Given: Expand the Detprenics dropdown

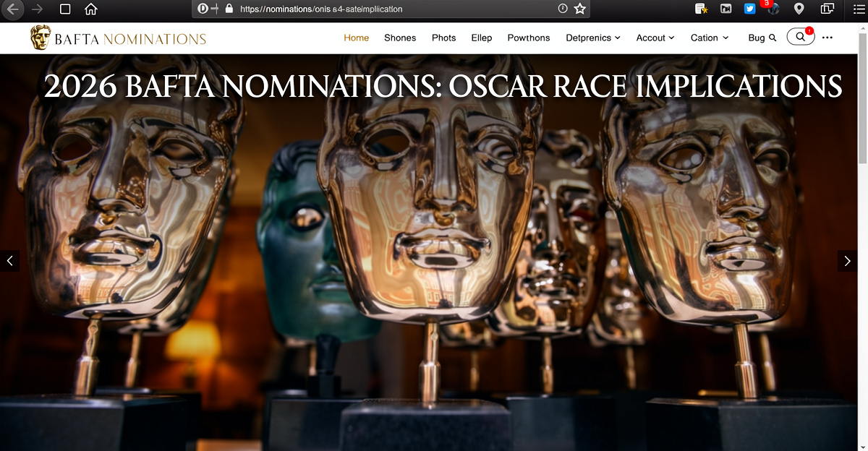Looking at the screenshot, I should (x=592, y=38).
